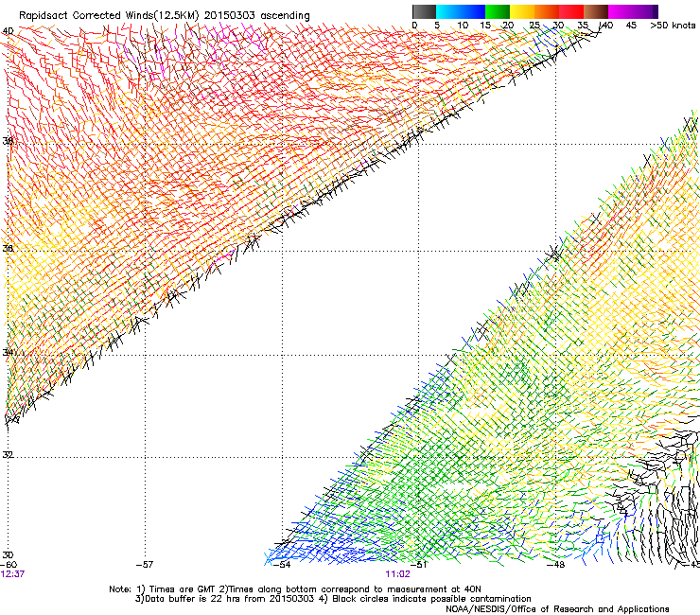Click the '32' latitude axis label

point(8,455)
